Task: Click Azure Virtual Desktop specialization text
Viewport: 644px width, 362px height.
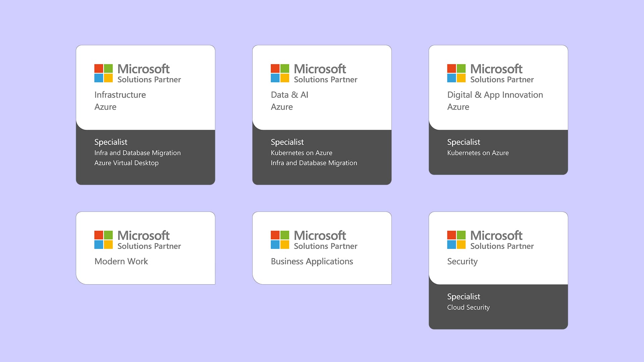Action: (x=126, y=163)
